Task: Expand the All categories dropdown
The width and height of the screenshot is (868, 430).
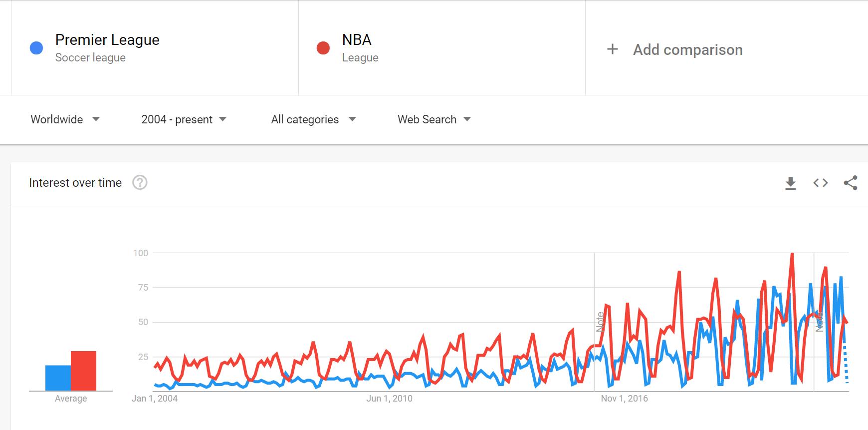Action: point(313,119)
